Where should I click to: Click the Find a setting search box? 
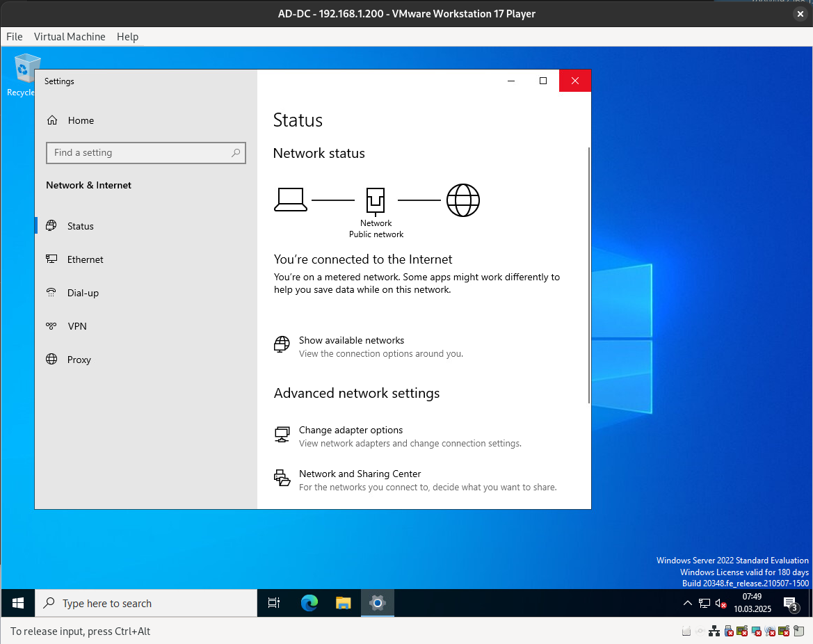139,153
